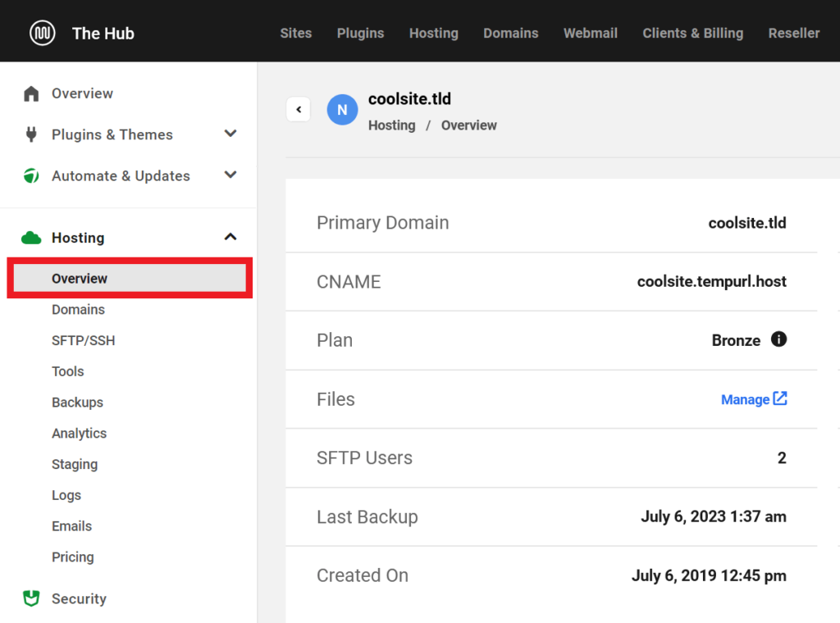Select highlighted Overview under Hosting
The image size is (840, 623).
click(x=130, y=279)
